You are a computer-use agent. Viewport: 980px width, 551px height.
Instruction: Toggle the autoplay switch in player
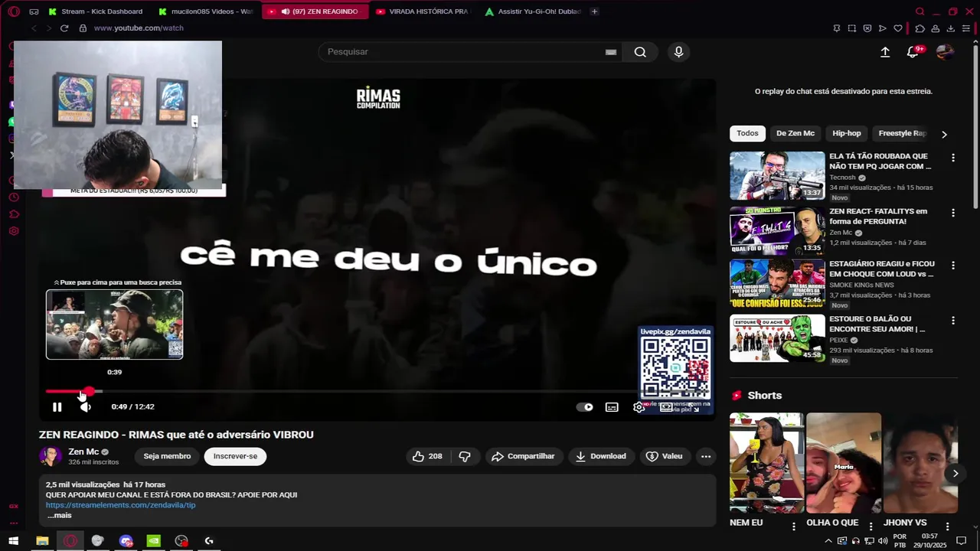(x=585, y=407)
